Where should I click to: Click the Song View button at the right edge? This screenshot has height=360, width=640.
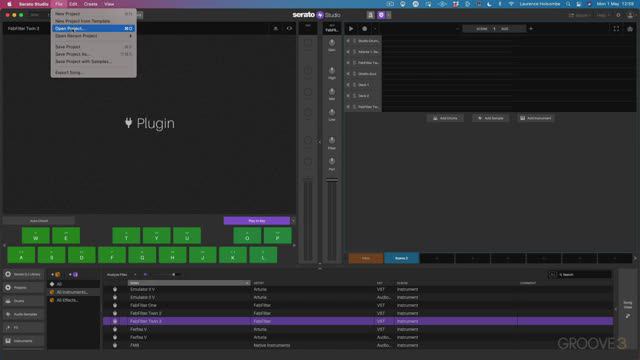[x=628, y=309]
